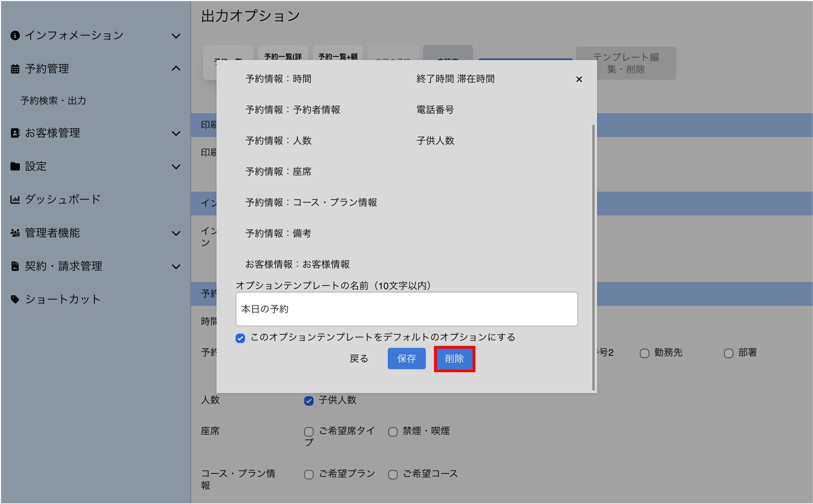Viewport: 813px width, 504px height.
Task: Click the 保存 button in dialog
Action: click(x=406, y=358)
